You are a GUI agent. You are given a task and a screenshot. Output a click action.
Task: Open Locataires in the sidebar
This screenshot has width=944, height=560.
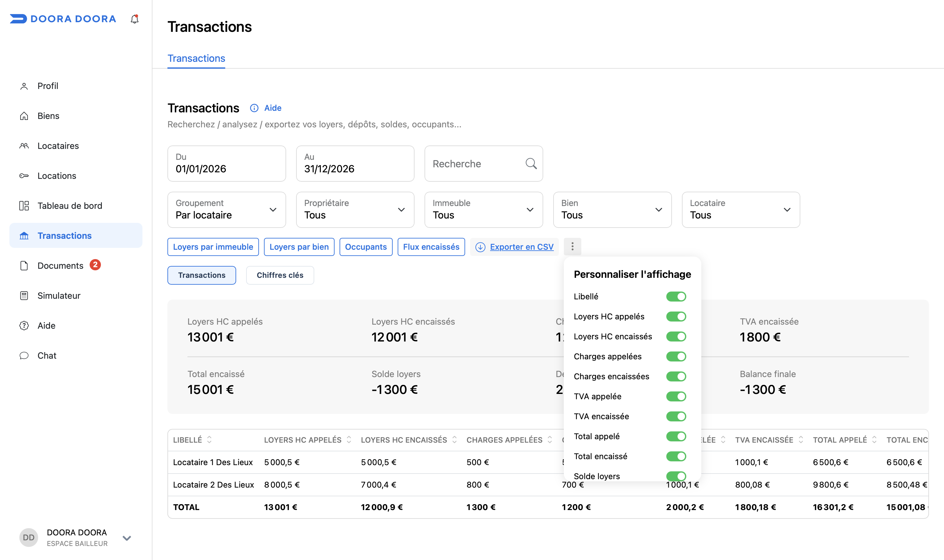click(x=76, y=146)
